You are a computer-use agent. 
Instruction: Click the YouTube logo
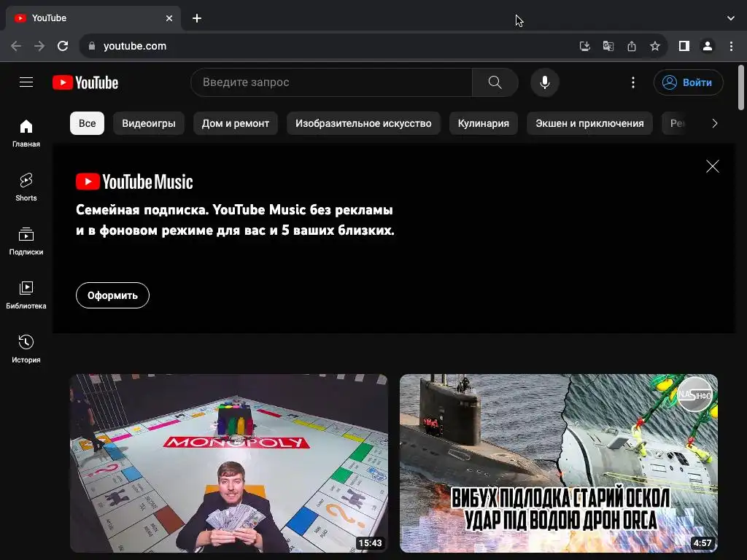point(85,82)
